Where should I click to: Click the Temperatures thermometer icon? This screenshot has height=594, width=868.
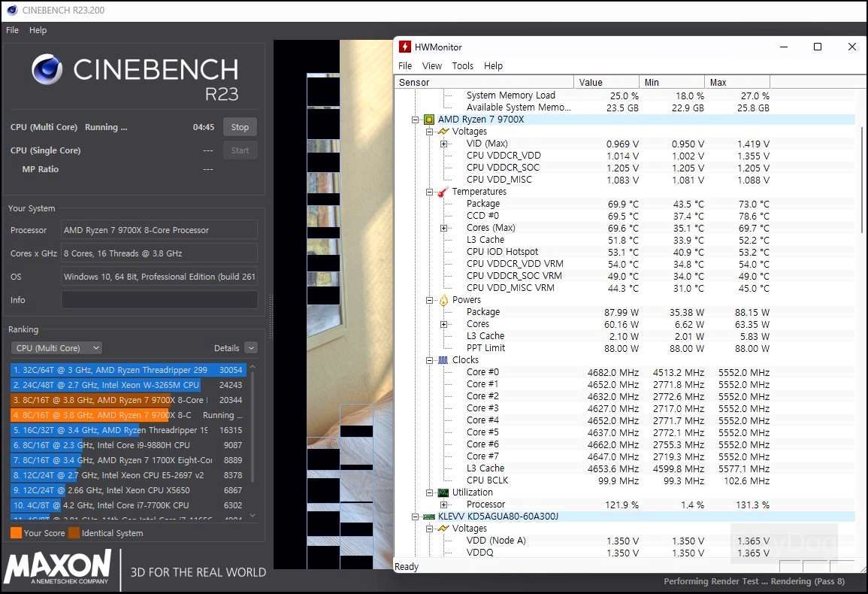[x=443, y=192]
